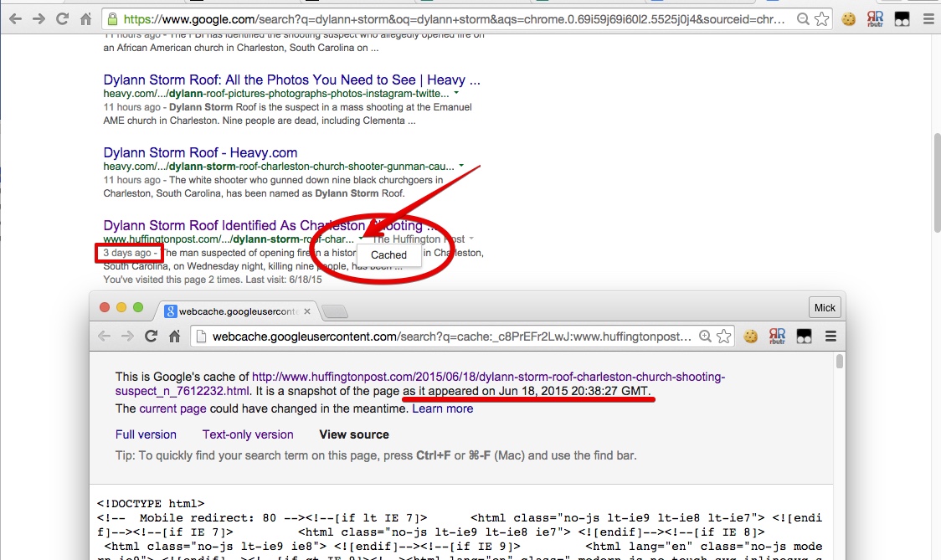
Task: Open the cookie extension in the Google search window
Action: click(x=849, y=19)
